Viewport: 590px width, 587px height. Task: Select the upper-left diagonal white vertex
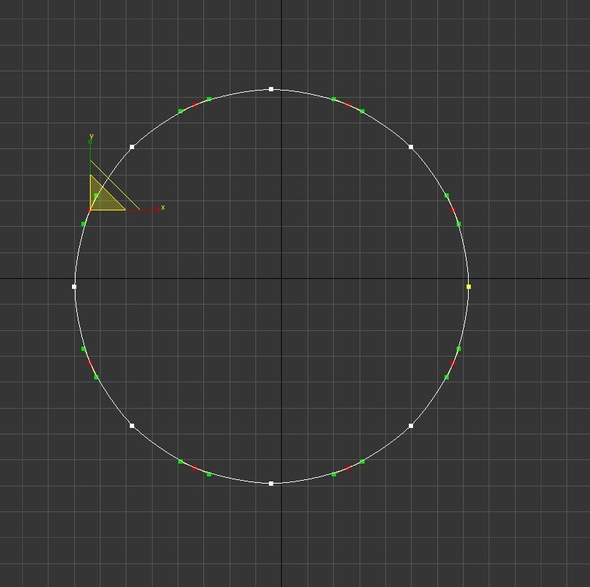tap(132, 147)
